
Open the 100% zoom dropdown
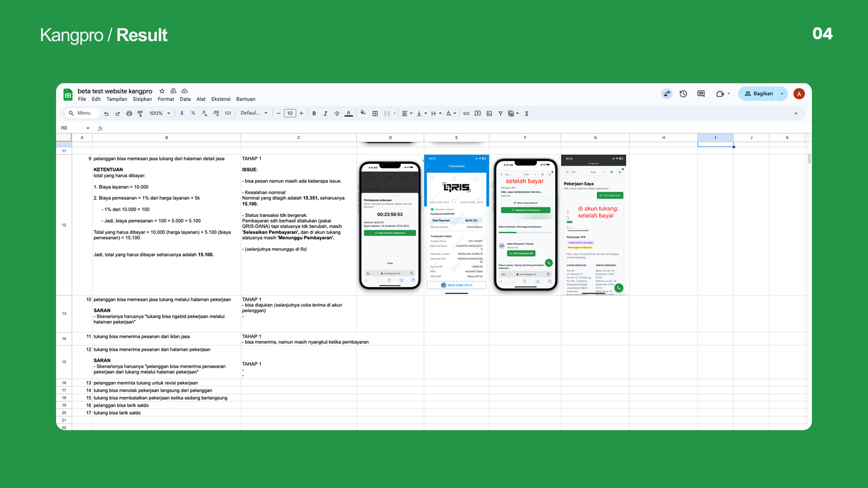point(160,113)
